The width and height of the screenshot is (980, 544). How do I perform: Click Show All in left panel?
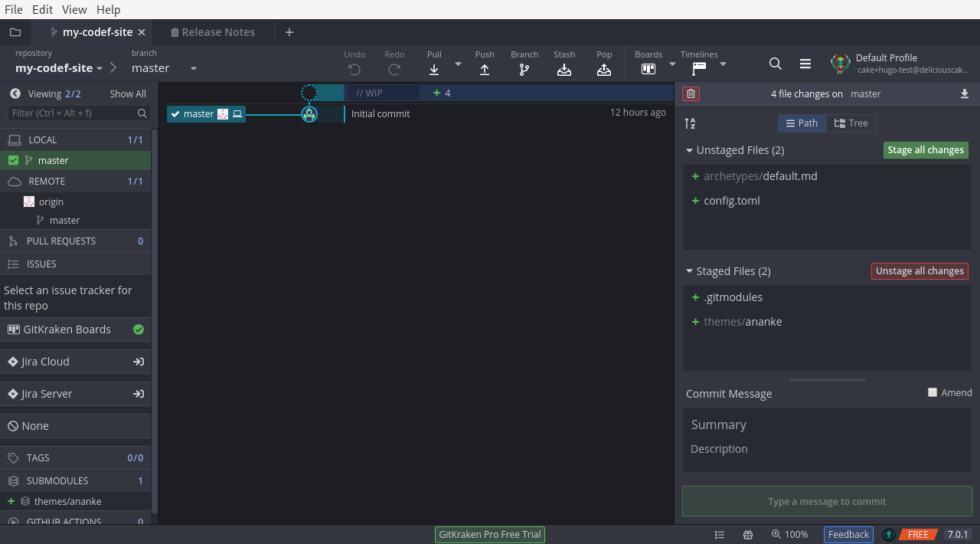point(128,93)
